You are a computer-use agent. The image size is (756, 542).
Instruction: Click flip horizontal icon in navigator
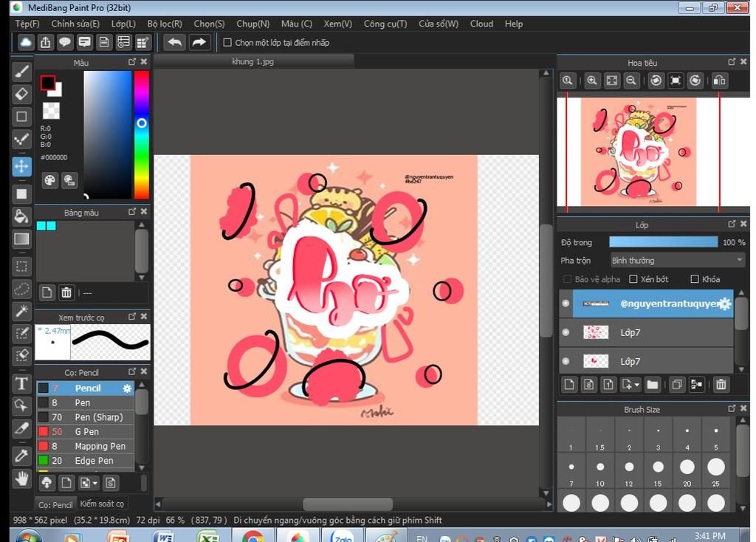(x=719, y=80)
